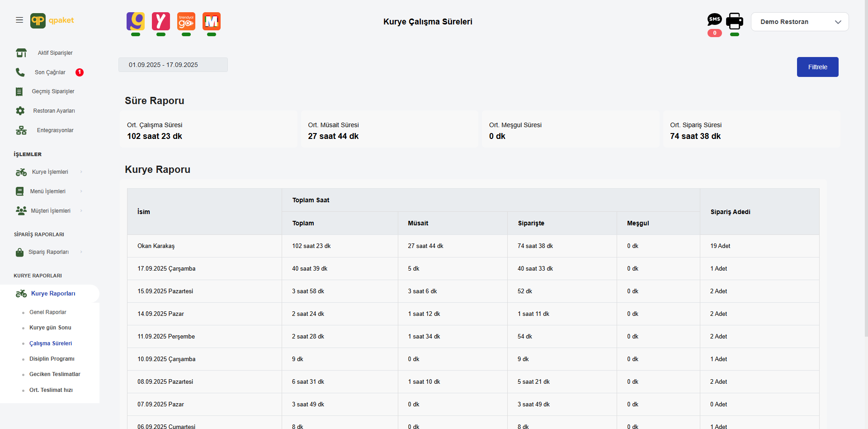Screen dimensions: 868x429
Task: Open the Demo Restoran dropdown
Action: point(799,22)
